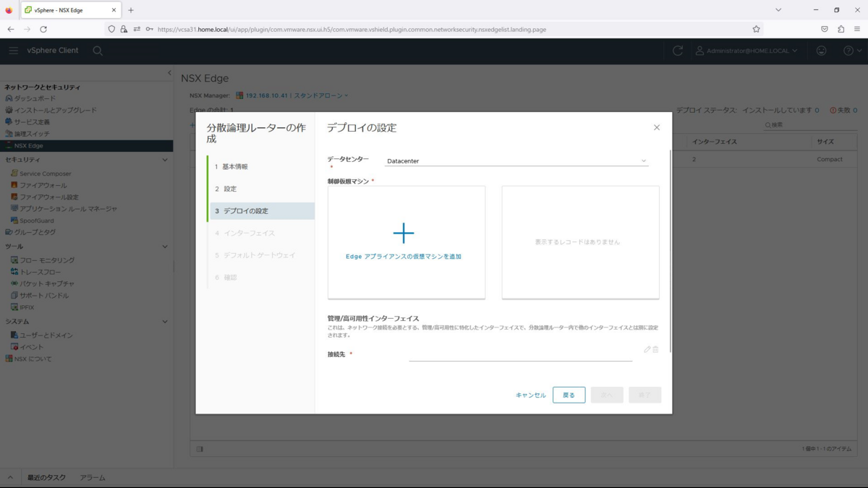Viewport: 868px width, 488px height.
Task: Click the pencil edit icon beside 接続先
Action: tap(647, 350)
